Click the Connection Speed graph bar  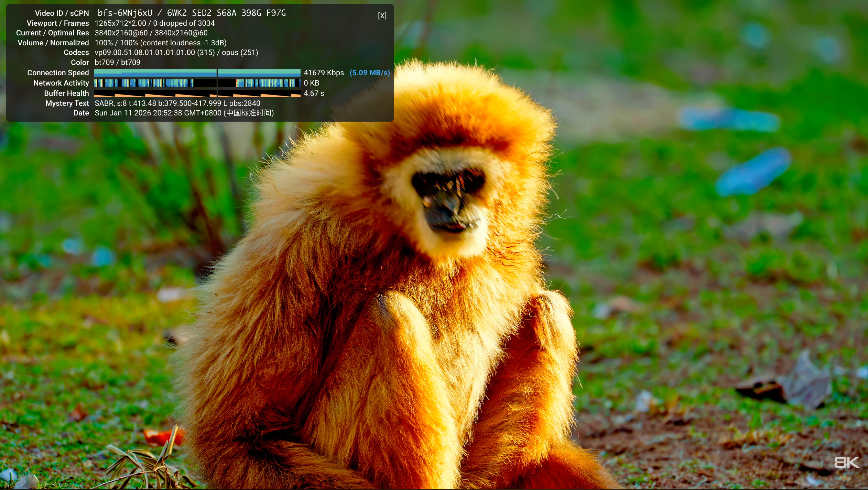197,73
